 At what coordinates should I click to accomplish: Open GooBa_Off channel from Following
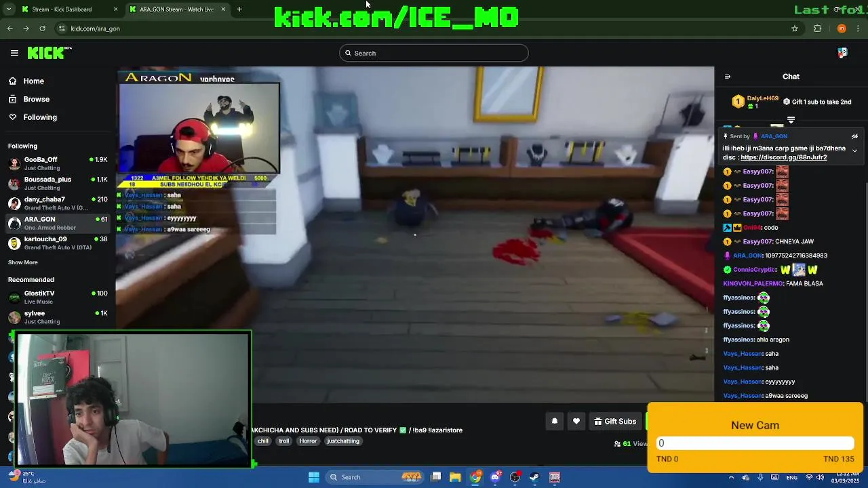click(x=58, y=163)
